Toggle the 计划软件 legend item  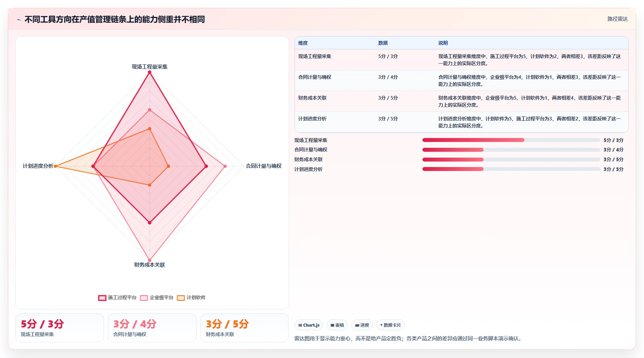click(191, 298)
